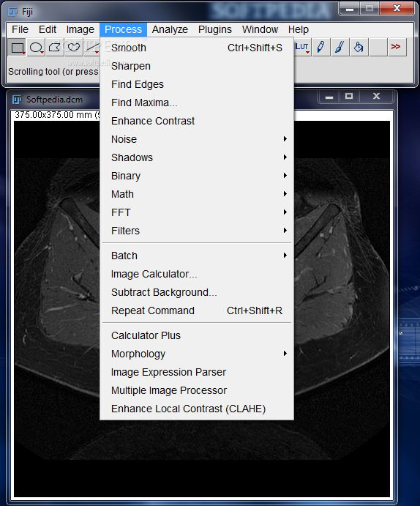The height and width of the screenshot is (506, 420).
Task: Expand the Filters submenu
Action: [x=197, y=231]
